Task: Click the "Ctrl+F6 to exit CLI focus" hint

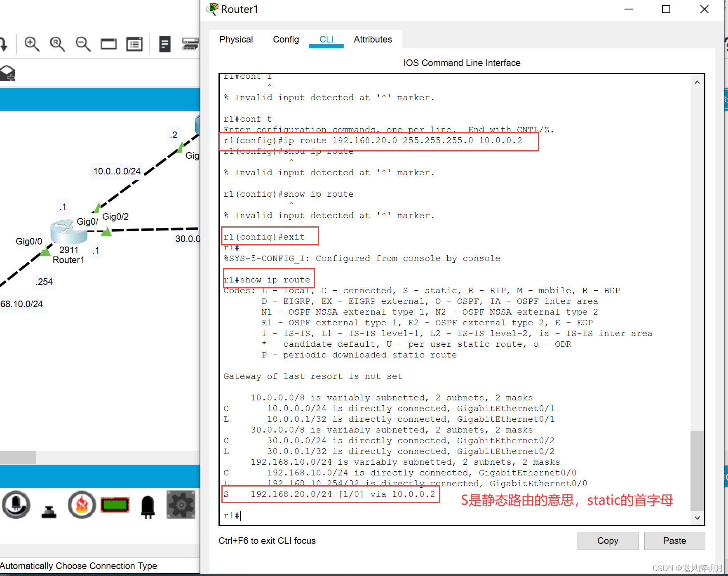Action: pos(267,541)
